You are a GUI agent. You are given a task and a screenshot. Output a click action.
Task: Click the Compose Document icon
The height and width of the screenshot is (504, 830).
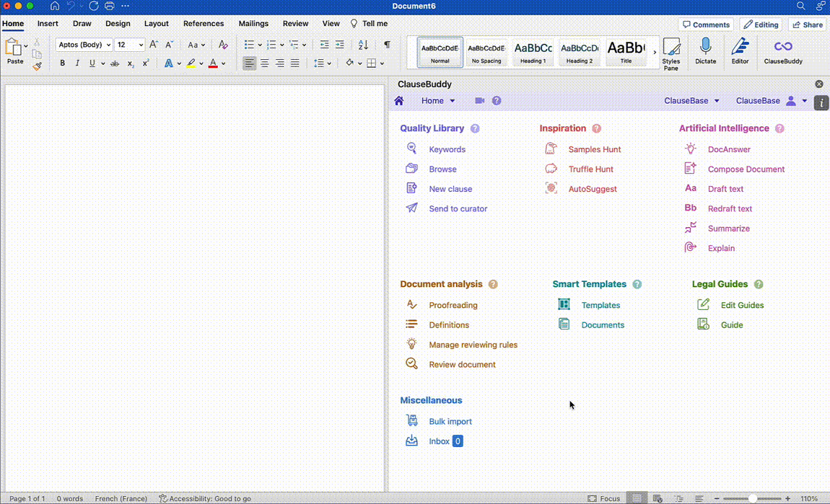click(x=690, y=169)
